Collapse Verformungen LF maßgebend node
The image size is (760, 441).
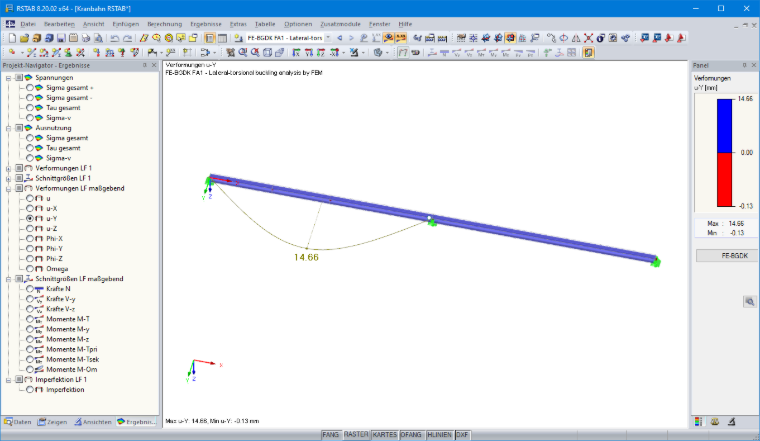coord(8,189)
